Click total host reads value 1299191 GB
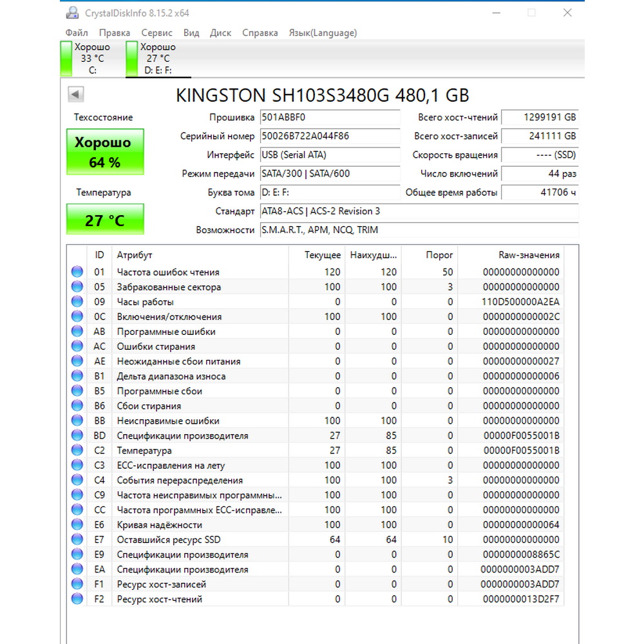 tap(540, 117)
